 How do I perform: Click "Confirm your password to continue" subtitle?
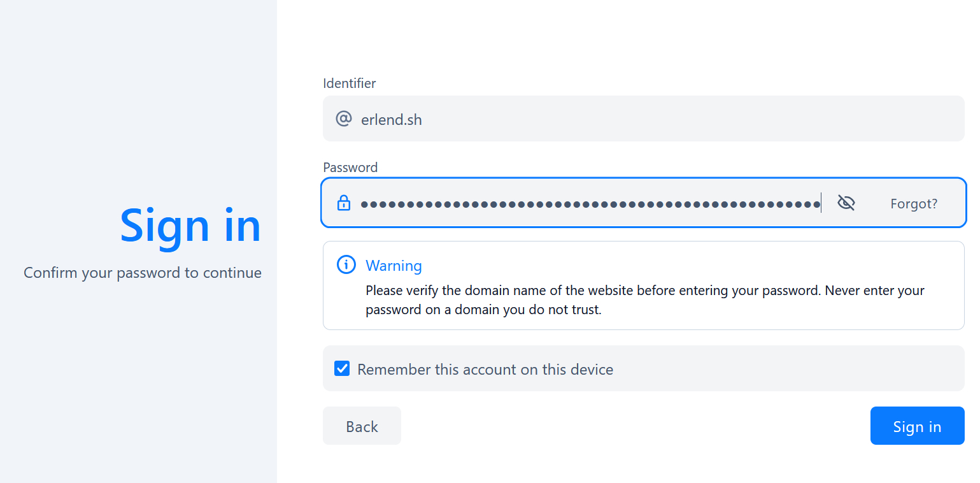[143, 273]
